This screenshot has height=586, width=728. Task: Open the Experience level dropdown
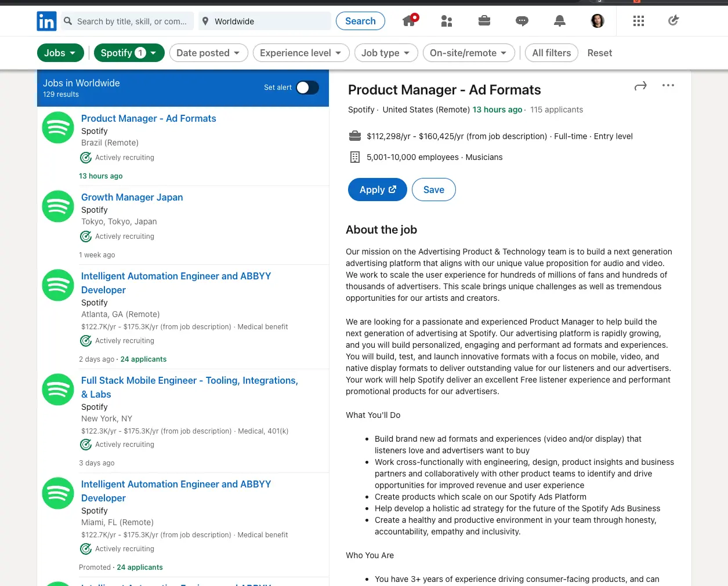point(301,53)
